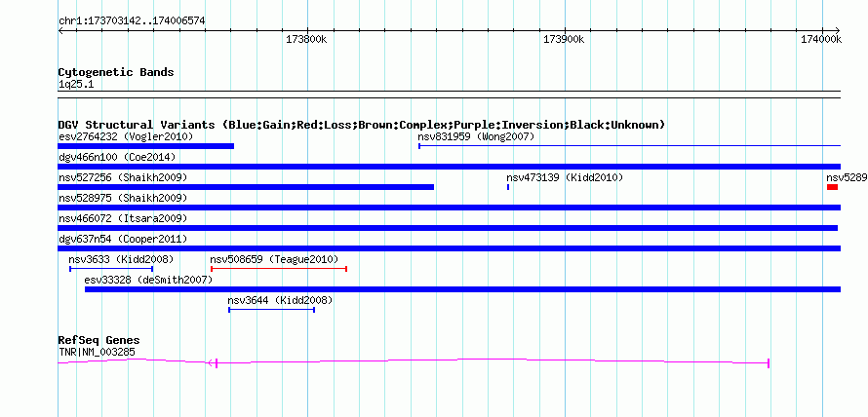
Task: Click the dgv637n54 (Cooper2011) label
Action: click(x=123, y=239)
